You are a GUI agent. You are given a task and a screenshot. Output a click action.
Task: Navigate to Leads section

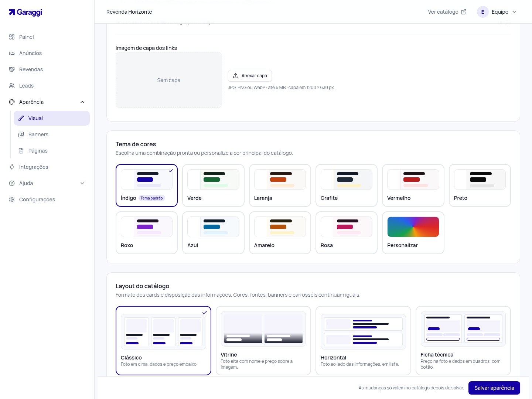coord(47,86)
